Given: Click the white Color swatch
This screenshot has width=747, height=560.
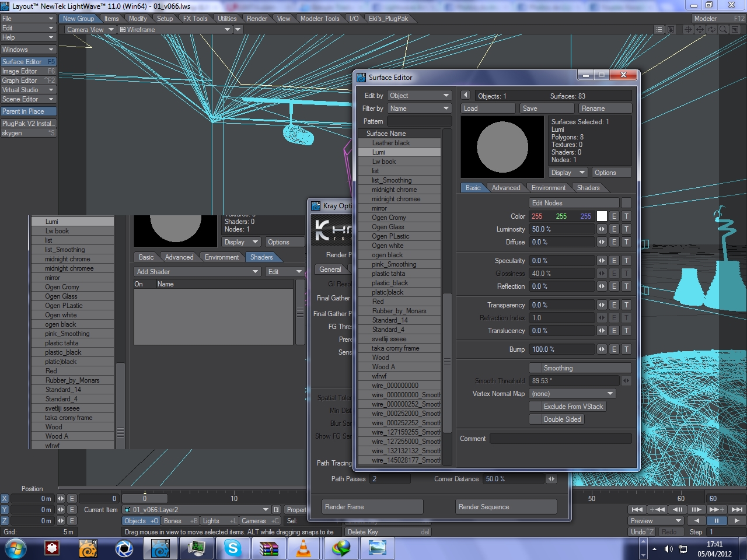Looking at the screenshot, I should click(602, 216).
